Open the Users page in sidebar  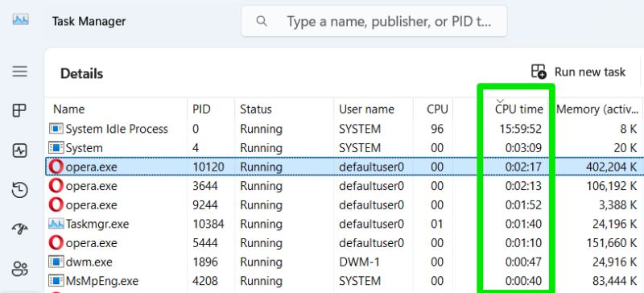tap(19, 268)
